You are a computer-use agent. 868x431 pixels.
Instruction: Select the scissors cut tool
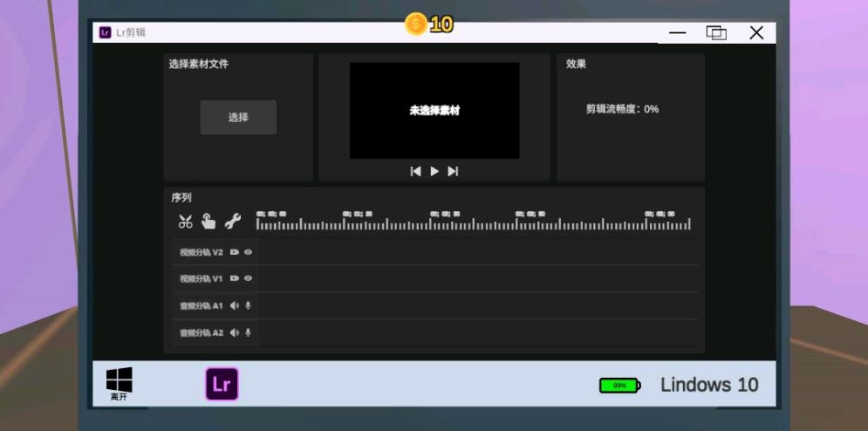pyautogui.click(x=185, y=222)
